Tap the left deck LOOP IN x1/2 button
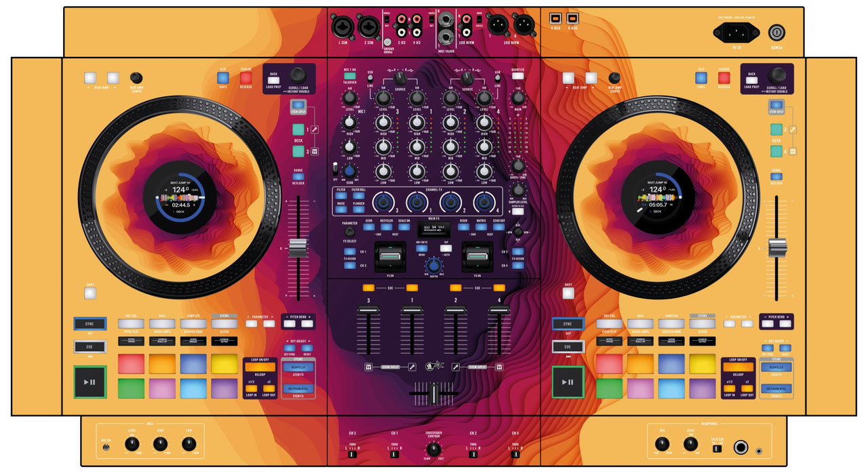Screen dimensions: 868x473 (x=251, y=388)
